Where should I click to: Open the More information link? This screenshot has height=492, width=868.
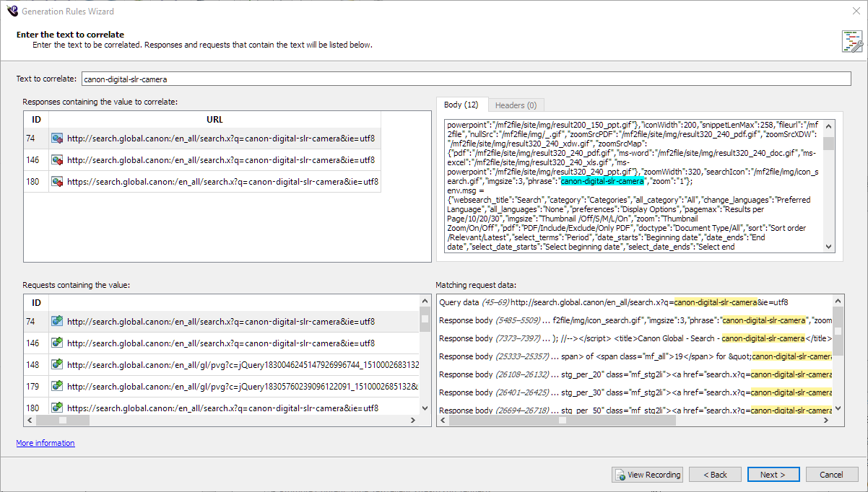45,443
